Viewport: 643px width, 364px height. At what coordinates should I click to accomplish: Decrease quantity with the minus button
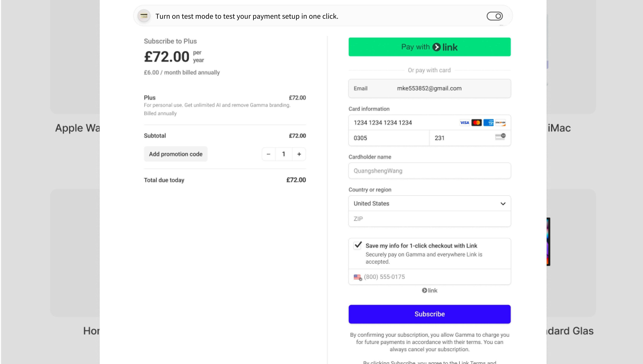[268, 154]
